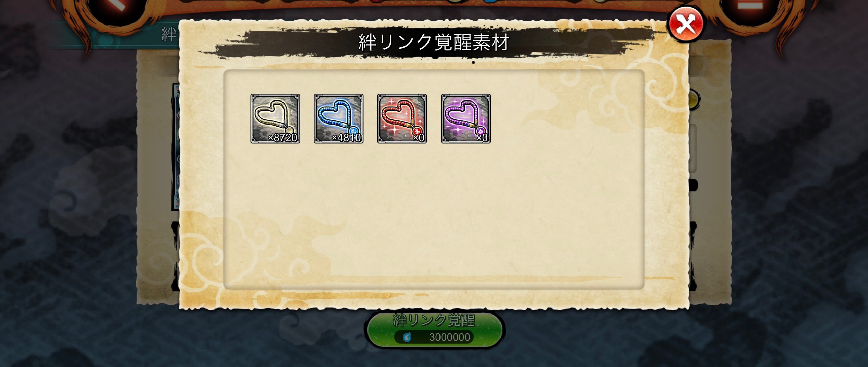The width and height of the screenshot is (868, 367).
Task: Click the small yellow orb behind dialog
Action: [695, 99]
